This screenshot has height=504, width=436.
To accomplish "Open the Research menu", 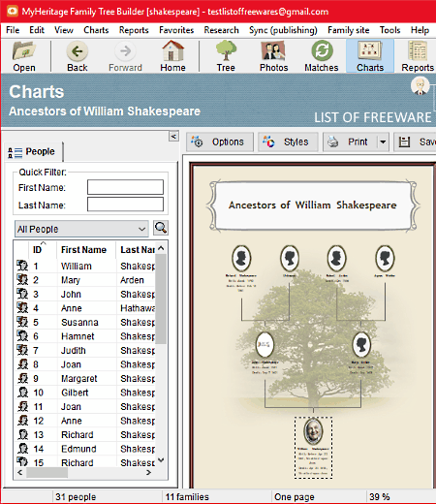I will coord(221,30).
